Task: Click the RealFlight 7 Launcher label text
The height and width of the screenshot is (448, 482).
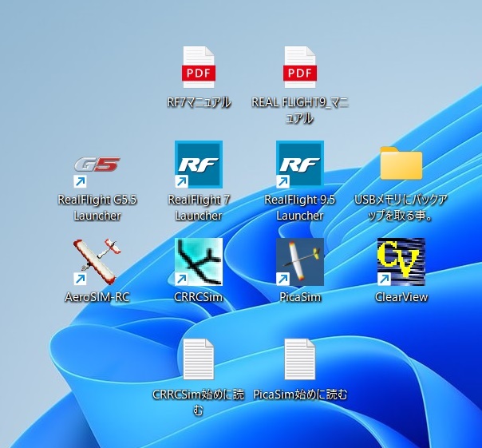Action: (199, 208)
